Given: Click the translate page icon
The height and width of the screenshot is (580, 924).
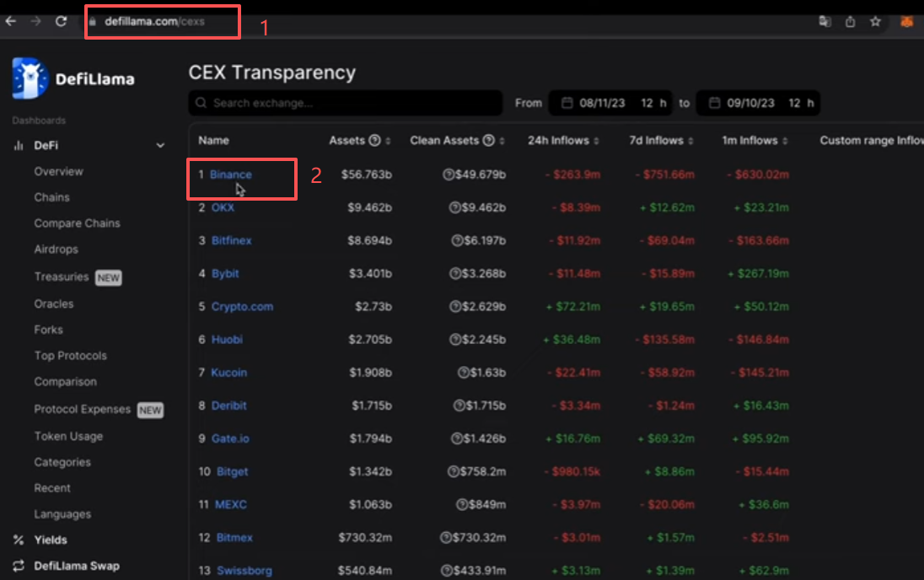Looking at the screenshot, I should pos(825,22).
